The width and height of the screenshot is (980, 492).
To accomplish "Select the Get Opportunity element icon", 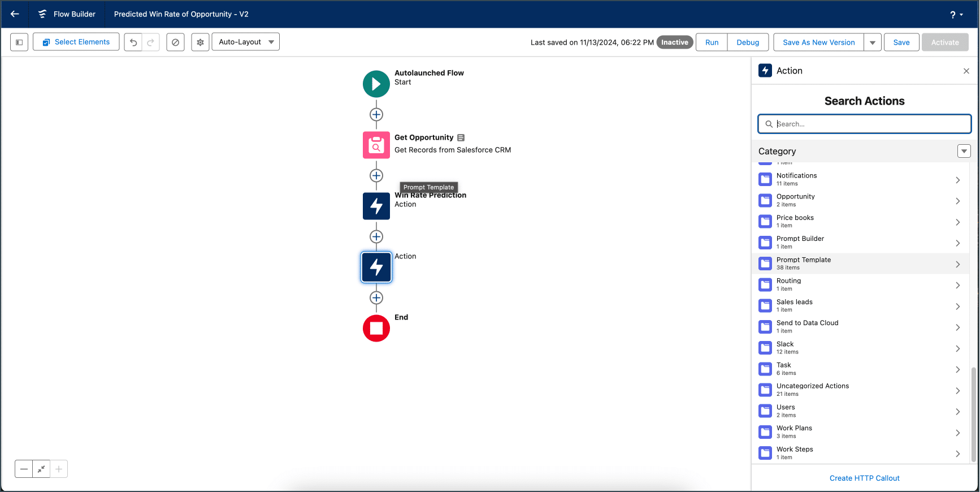I will tap(376, 145).
